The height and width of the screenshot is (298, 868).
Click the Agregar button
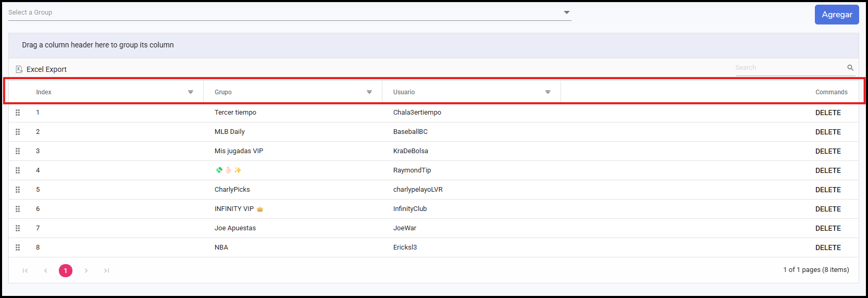click(837, 15)
